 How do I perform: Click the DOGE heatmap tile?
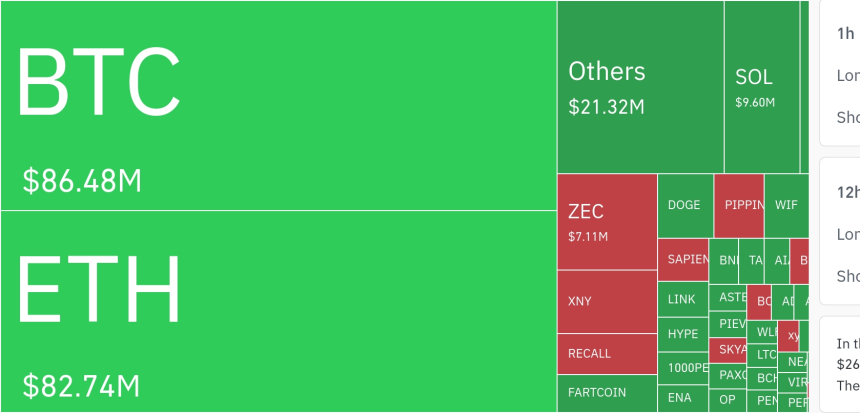pyautogui.click(x=684, y=205)
